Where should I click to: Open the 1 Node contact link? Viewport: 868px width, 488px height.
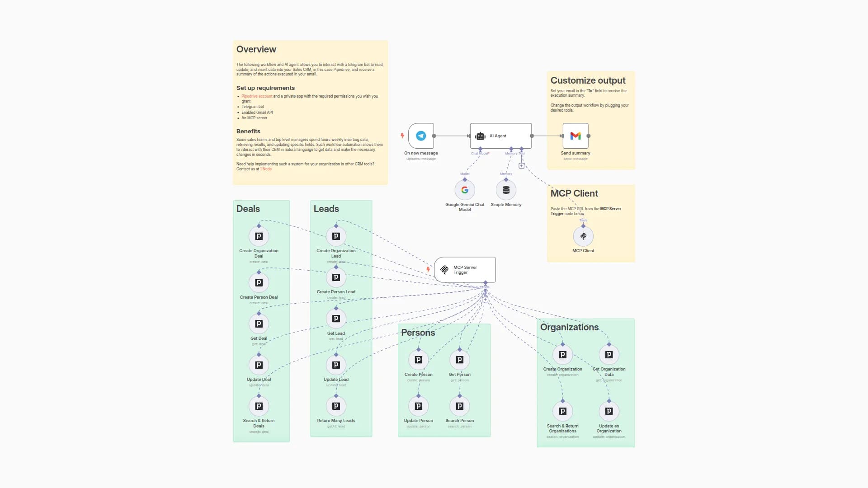pos(266,169)
